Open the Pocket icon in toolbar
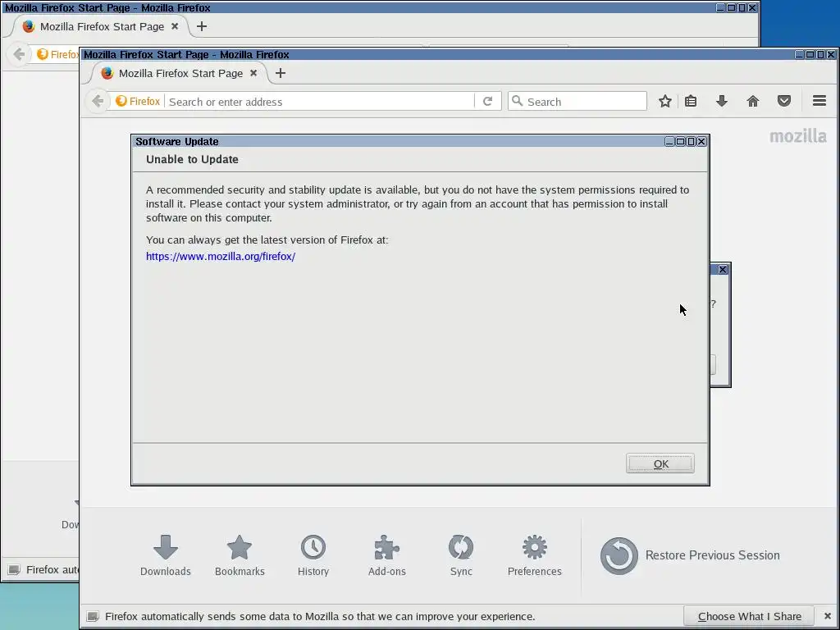Image resolution: width=840 pixels, height=630 pixels. point(783,101)
